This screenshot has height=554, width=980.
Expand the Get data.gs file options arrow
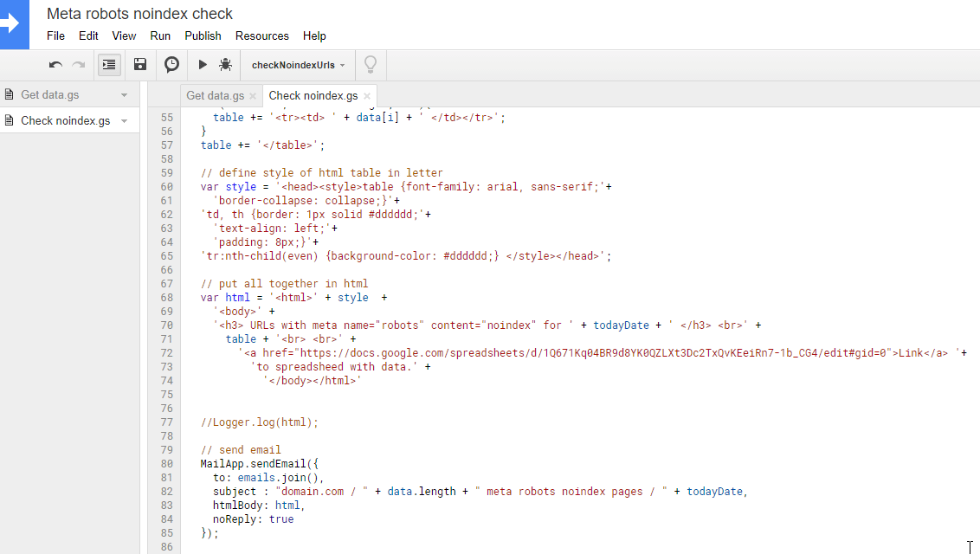coord(125,95)
